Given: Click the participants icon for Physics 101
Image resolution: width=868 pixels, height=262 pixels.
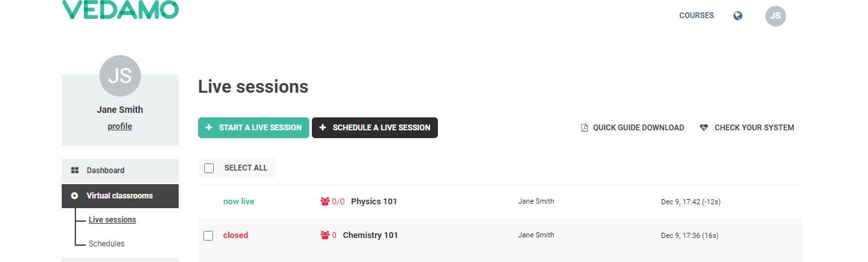Looking at the screenshot, I should click(325, 202).
